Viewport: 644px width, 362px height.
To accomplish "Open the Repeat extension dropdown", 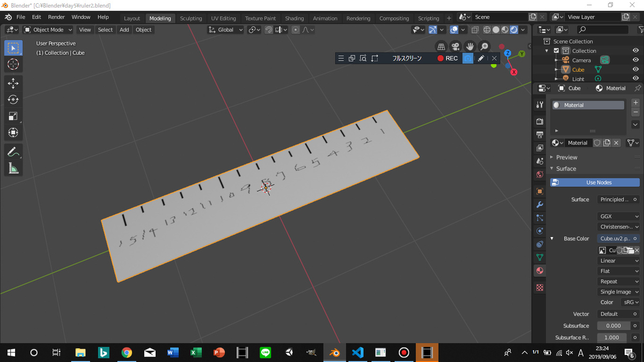I will (x=619, y=282).
